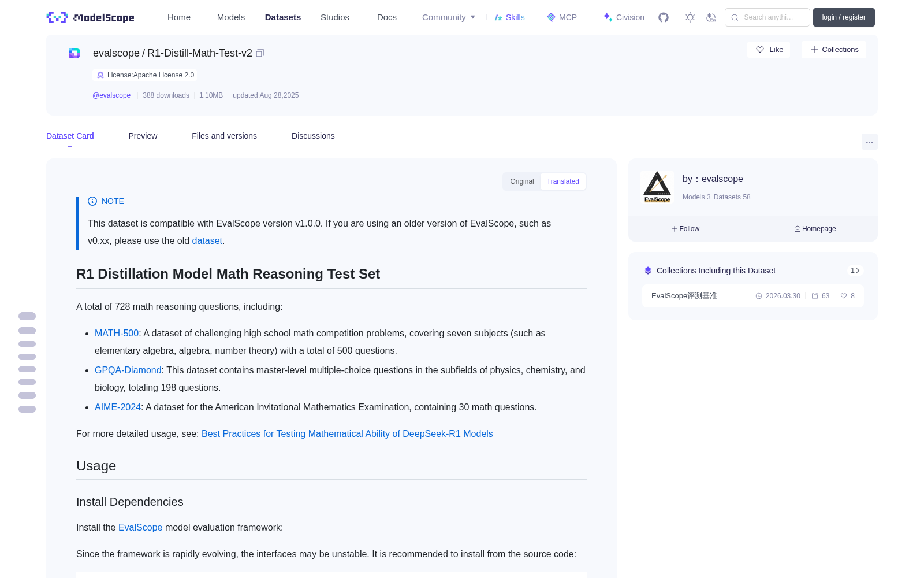
Task: Select the Datasets nav item
Action: [x=283, y=17]
